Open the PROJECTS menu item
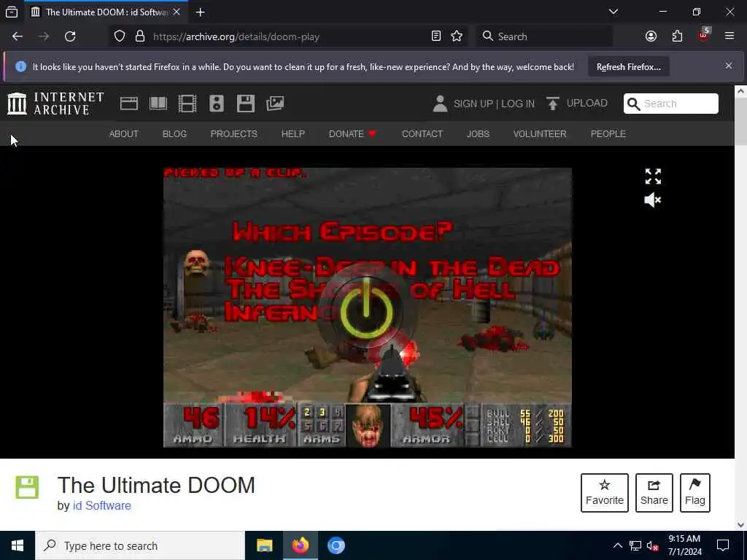Screen dimensions: 747x560 pyautogui.click(x=234, y=134)
